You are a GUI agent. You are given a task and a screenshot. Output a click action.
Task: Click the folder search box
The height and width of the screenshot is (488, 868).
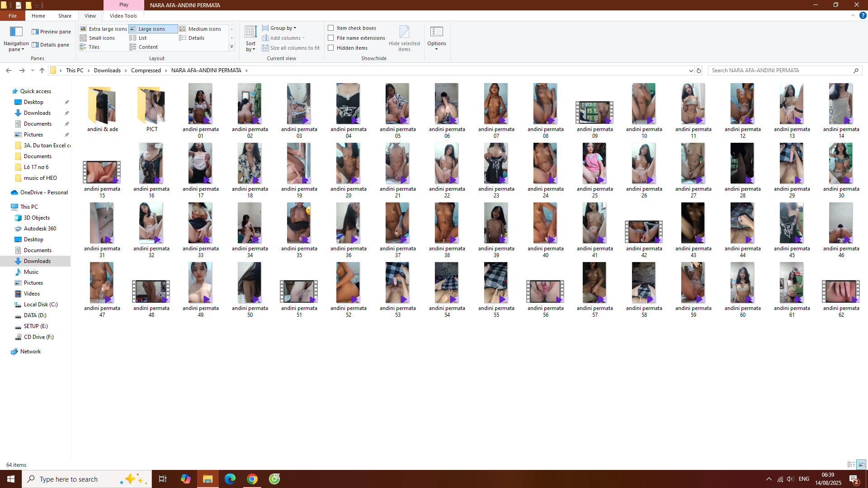pos(780,70)
